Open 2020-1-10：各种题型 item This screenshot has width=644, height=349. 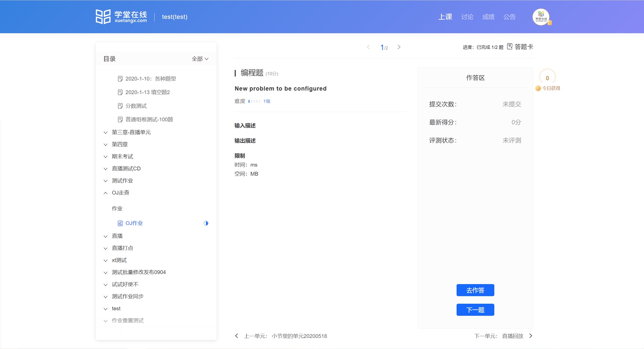[x=151, y=79]
